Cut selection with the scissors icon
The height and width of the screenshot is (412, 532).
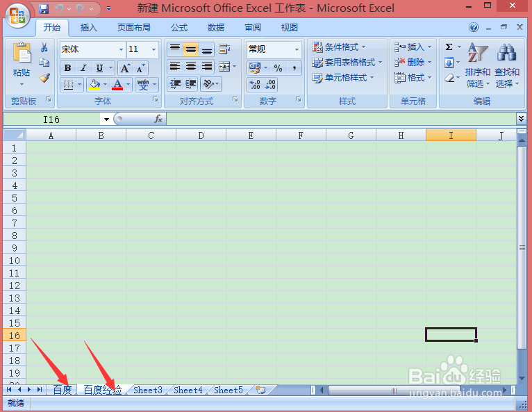click(x=44, y=47)
